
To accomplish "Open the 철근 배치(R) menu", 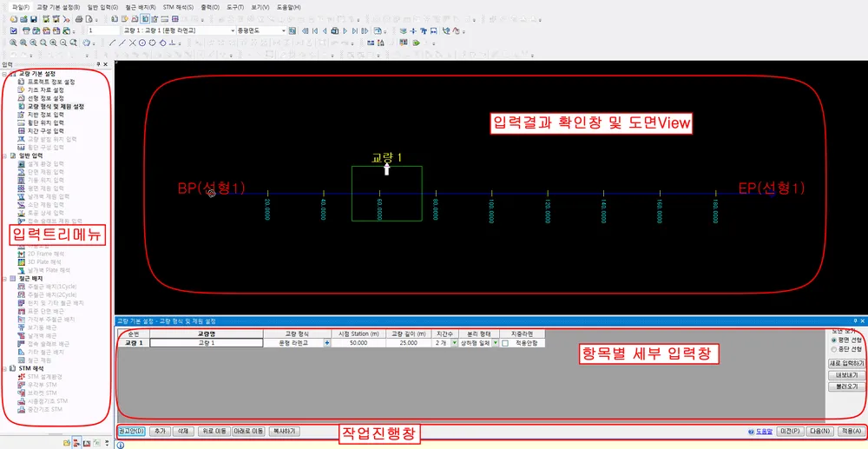I will [141, 7].
